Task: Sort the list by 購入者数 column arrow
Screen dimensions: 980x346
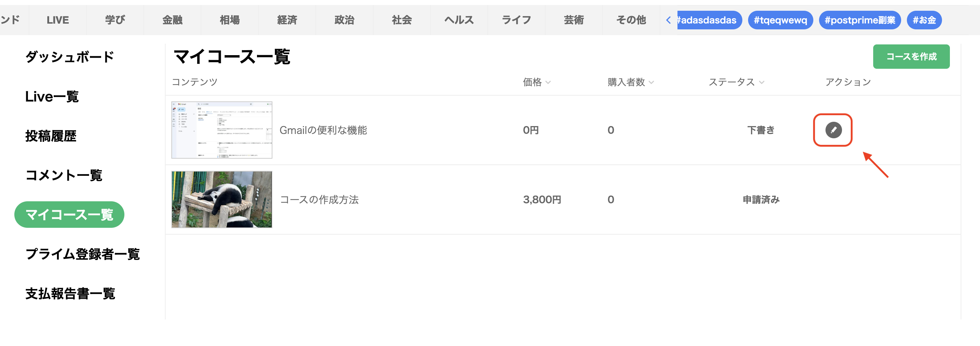Action: pyautogui.click(x=651, y=82)
